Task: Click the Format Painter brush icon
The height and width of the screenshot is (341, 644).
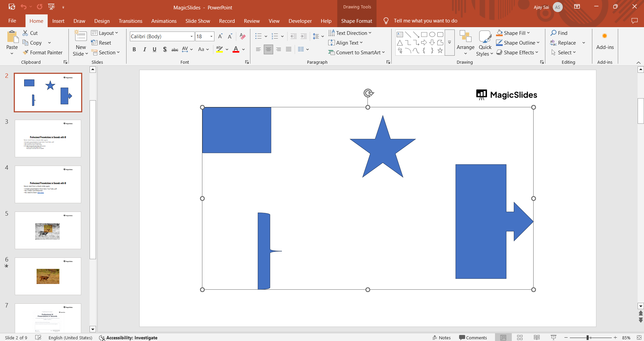Action: [26, 53]
